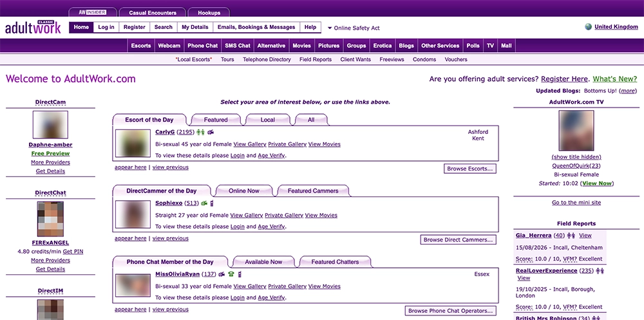
Task: Open My Details in the menu
Action: pyautogui.click(x=195, y=27)
